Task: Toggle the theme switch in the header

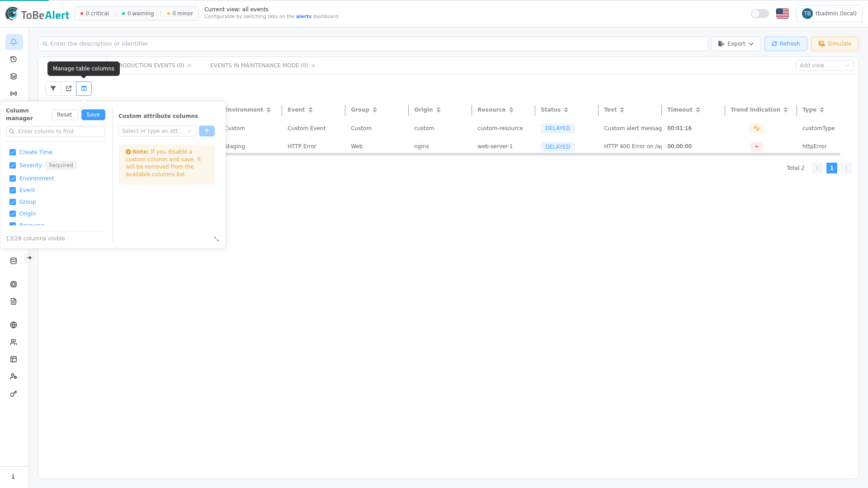Action: [760, 14]
